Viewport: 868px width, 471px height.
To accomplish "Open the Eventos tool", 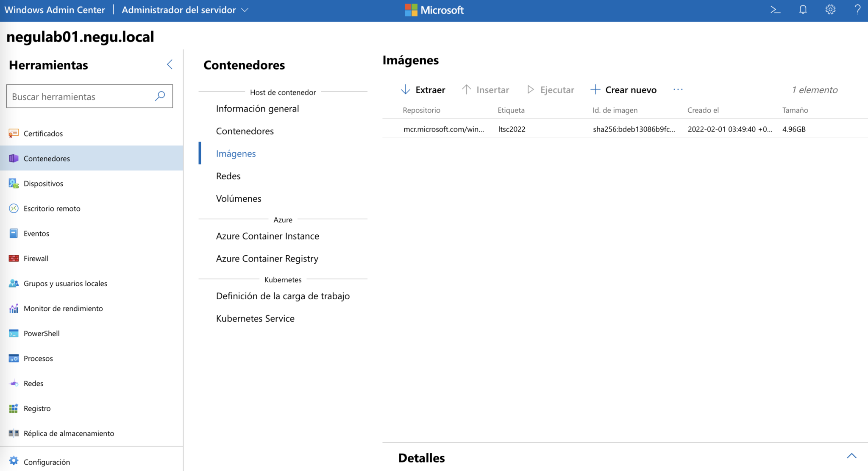I will click(x=36, y=233).
